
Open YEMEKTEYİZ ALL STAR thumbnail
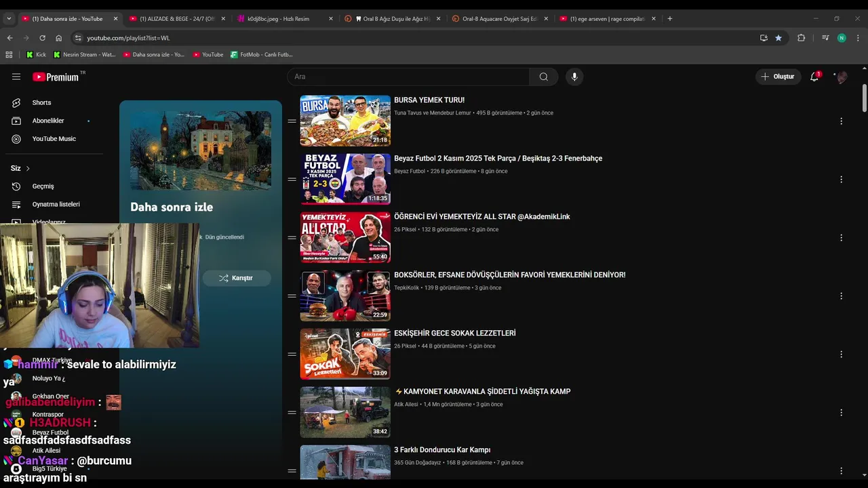pos(345,237)
